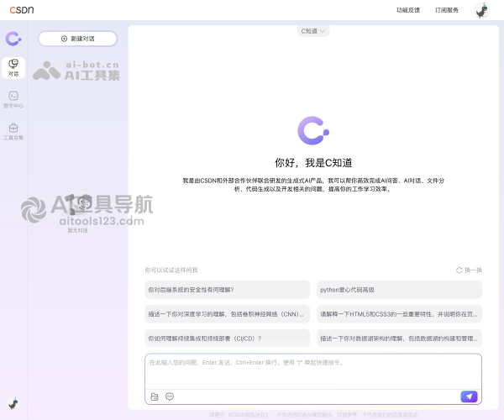Click the quick command bubble icon
This screenshot has width=504, height=420.
[170, 396]
